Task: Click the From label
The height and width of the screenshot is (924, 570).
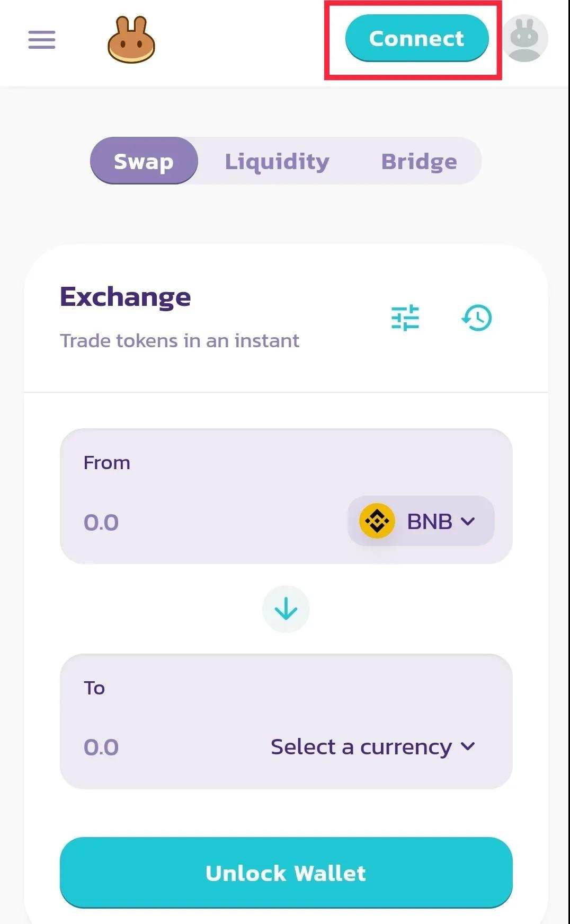Action: pos(106,463)
